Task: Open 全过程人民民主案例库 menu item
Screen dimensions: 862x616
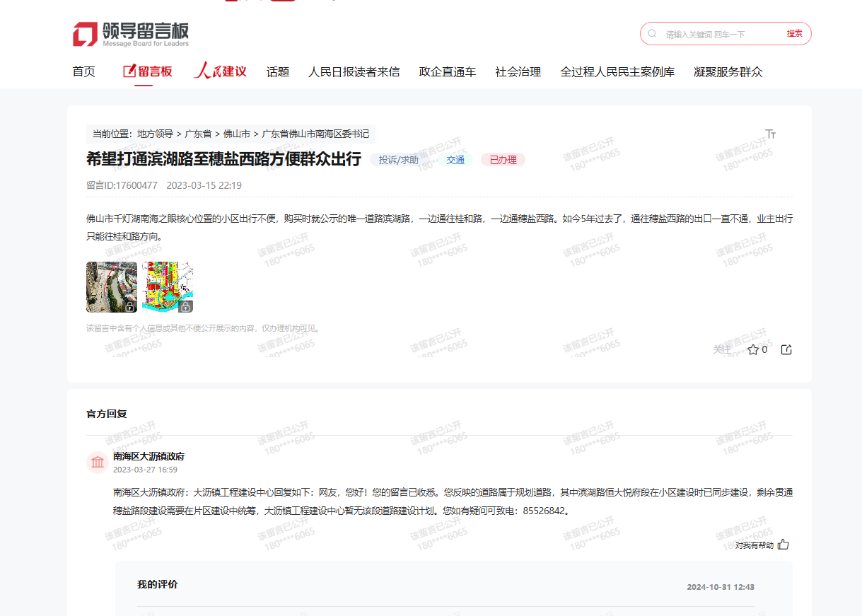Action: tap(617, 71)
